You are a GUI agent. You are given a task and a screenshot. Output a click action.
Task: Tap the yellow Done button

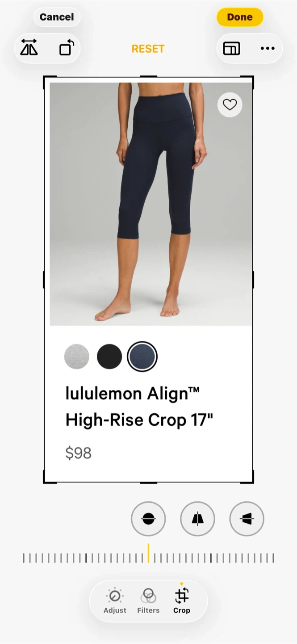240,17
